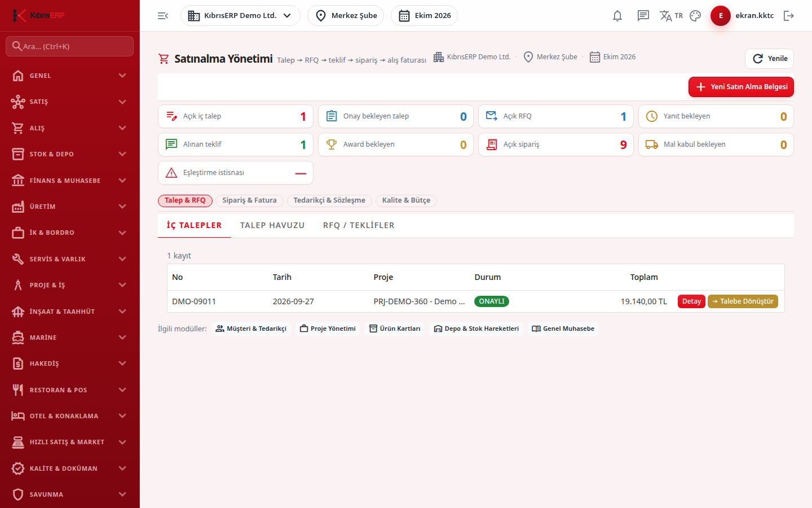Expand ALIŞ sidebar section
Image resolution: width=812 pixels, height=508 pixels.
tap(70, 128)
